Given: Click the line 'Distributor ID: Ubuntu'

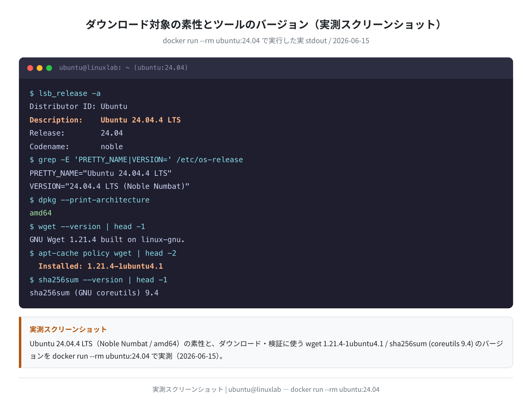Looking at the screenshot, I should pos(78,107).
